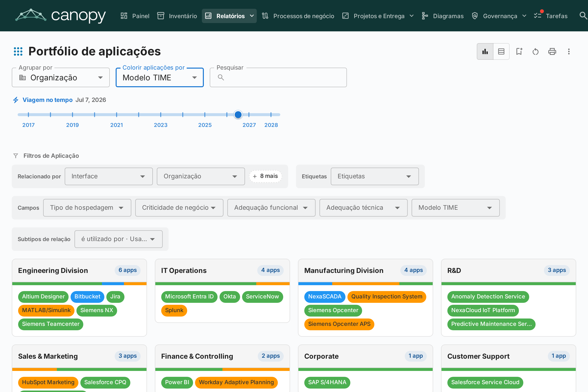Print the report via printer icon
Screen dimensions: 588x392
(x=552, y=51)
